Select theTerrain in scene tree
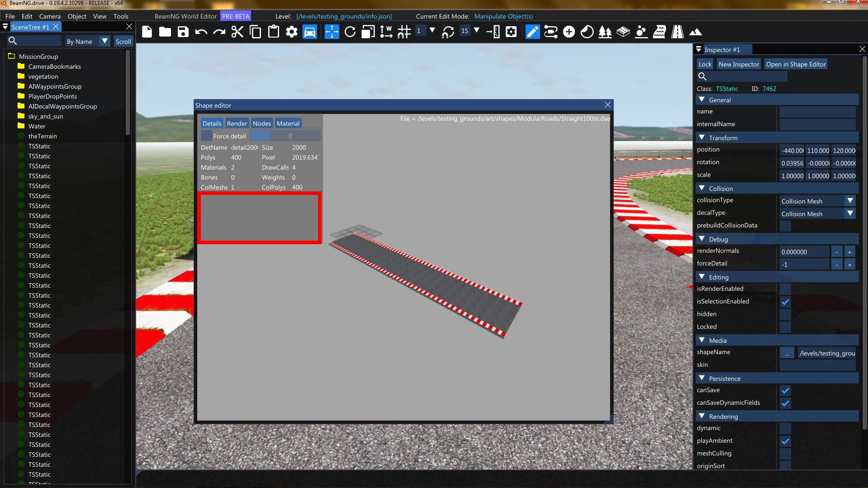Viewport: 868px width, 488px height. click(43, 136)
